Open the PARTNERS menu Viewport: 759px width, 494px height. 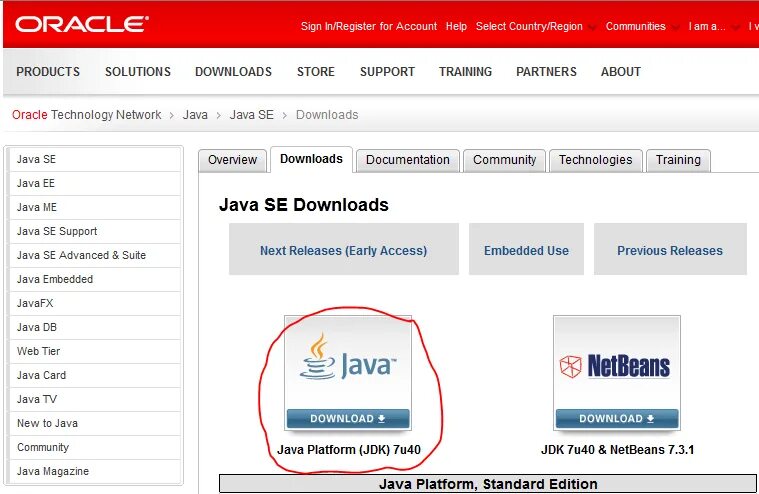click(546, 72)
